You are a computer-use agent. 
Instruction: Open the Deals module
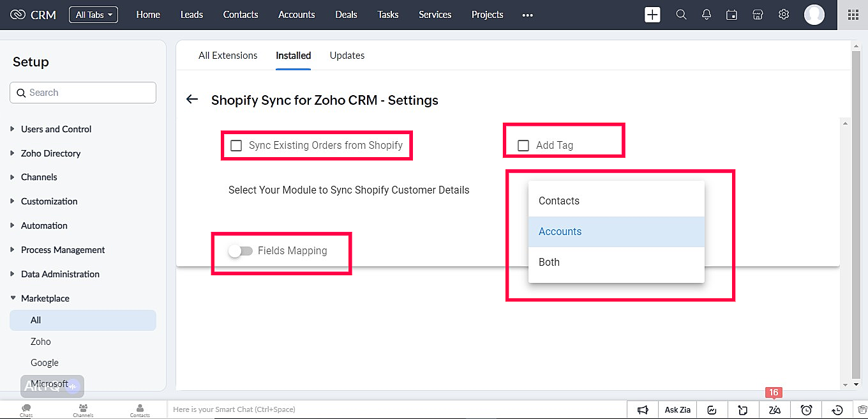[346, 15]
